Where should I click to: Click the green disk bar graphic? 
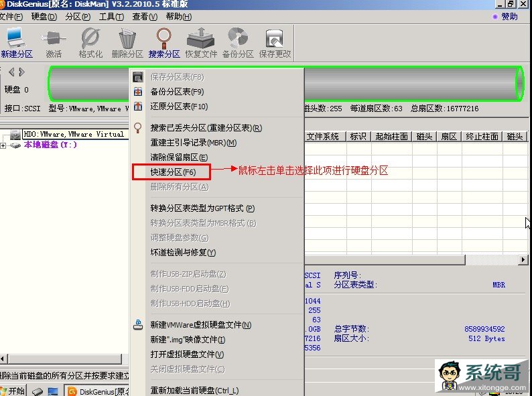[x=414, y=84]
